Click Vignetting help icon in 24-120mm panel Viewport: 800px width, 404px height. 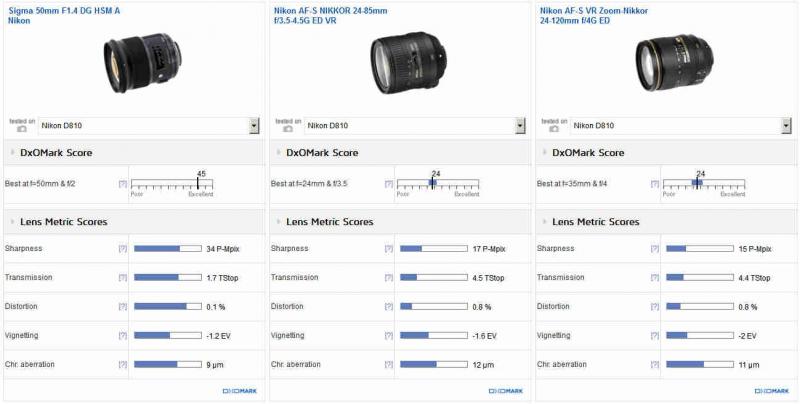coord(655,336)
